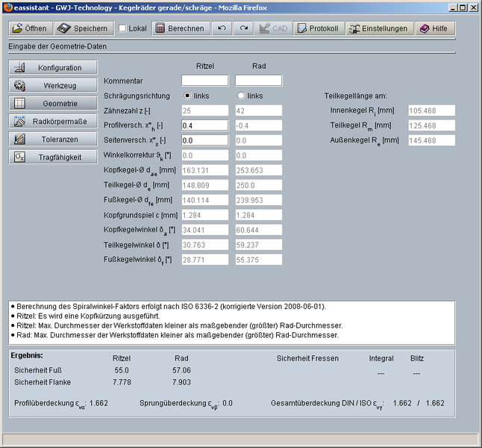Switch to Konfiguration section

(x=53, y=68)
